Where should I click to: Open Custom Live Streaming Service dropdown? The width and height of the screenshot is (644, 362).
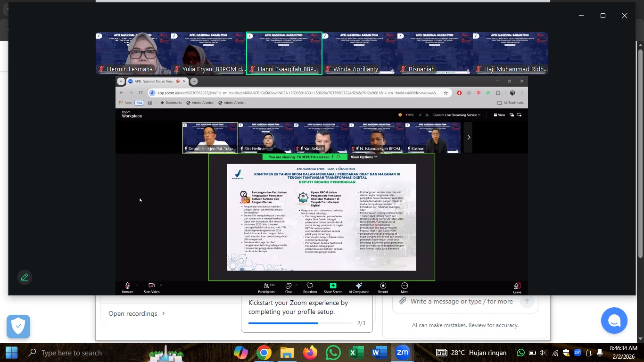coord(456,115)
